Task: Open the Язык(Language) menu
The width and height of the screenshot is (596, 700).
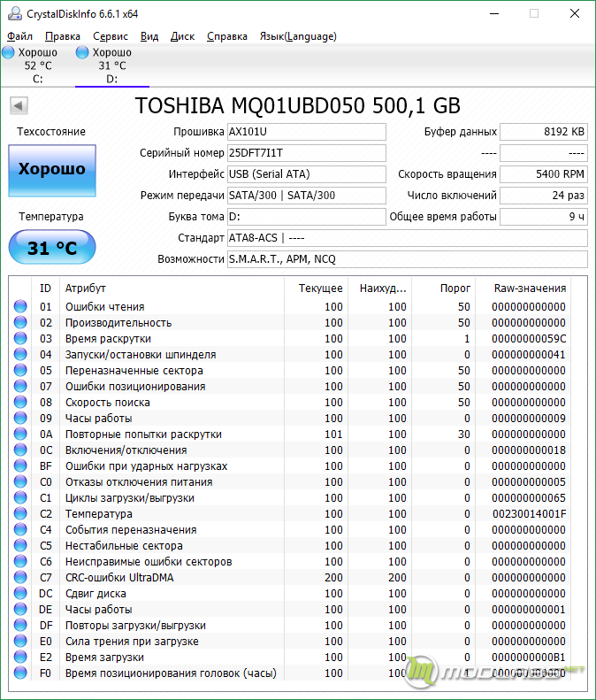Action: (297, 36)
